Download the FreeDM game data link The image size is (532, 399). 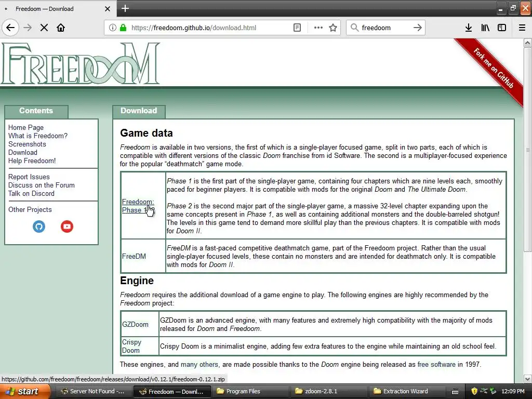click(134, 256)
